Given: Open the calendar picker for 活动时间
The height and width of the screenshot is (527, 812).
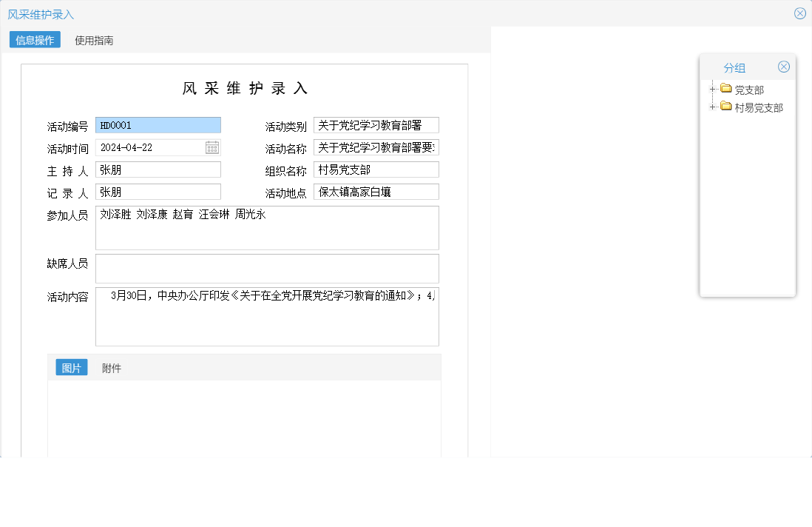Looking at the screenshot, I should 211,147.
